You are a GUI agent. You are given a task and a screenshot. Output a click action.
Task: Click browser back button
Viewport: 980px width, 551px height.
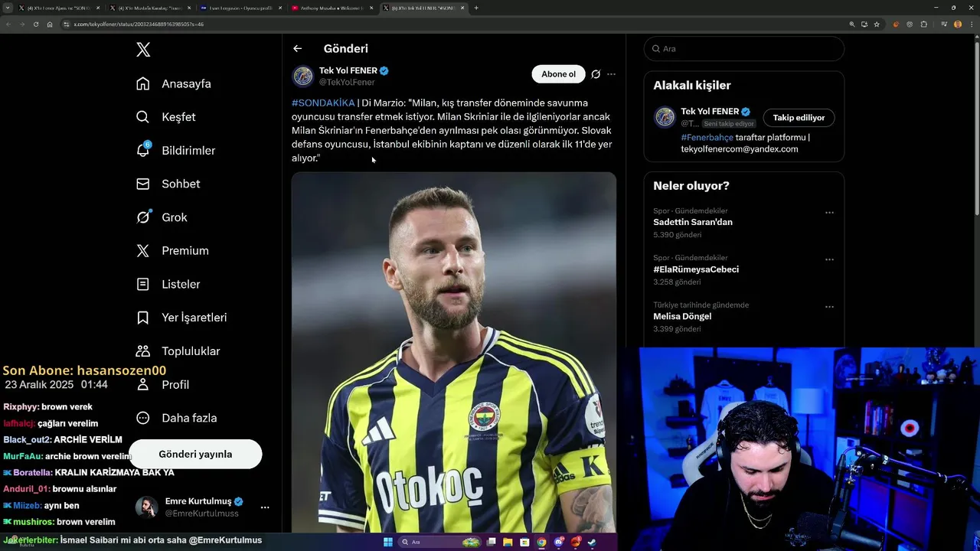8,24
